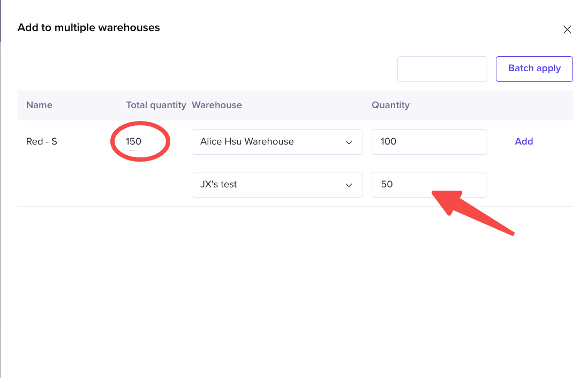
Task: Click the Name column header
Action: [x=39, y=105]
